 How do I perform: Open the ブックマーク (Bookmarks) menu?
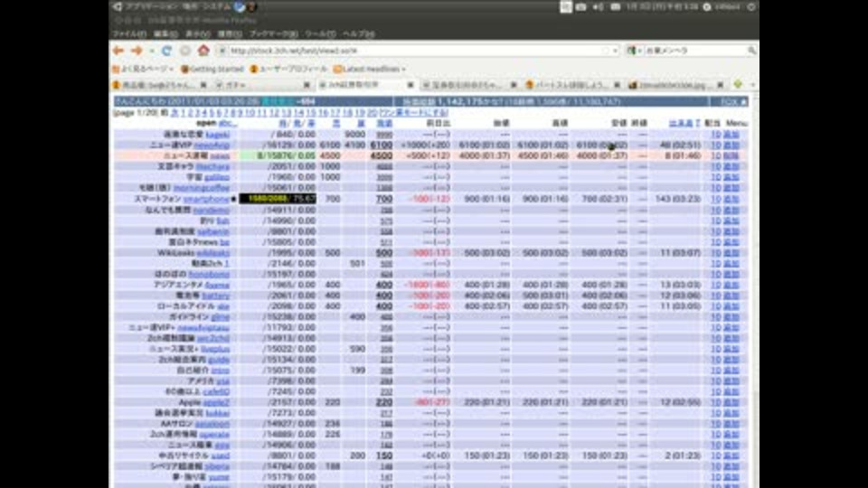click(x=273, y=33)
